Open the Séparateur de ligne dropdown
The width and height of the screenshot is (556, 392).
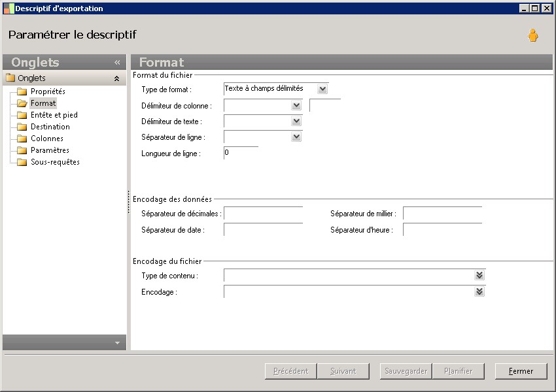pos(296,137)
